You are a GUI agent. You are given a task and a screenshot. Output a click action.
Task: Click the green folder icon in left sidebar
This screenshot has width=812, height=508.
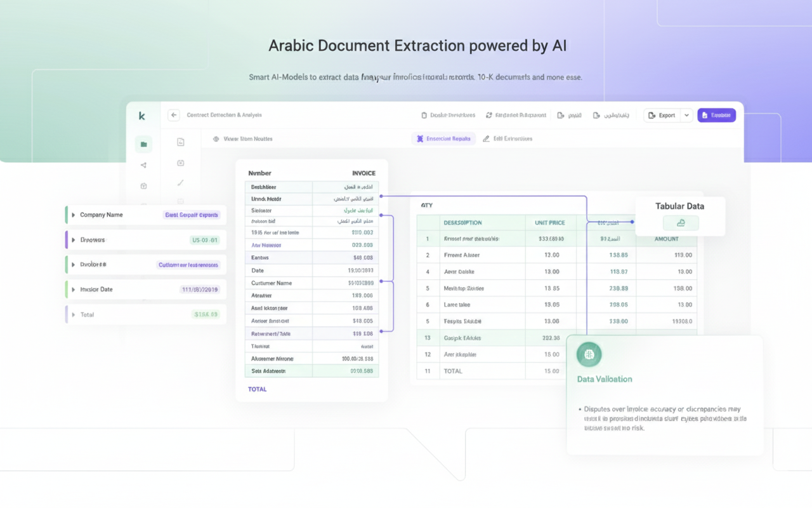143,144
